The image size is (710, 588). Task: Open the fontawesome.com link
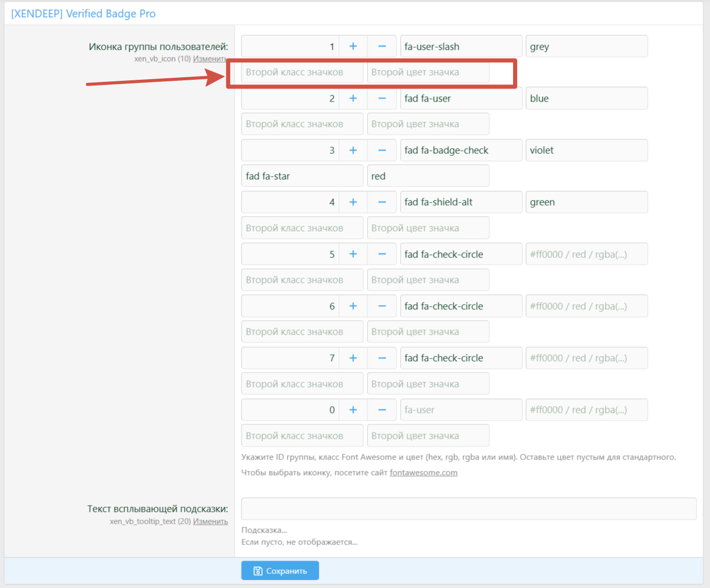[423, 472]
